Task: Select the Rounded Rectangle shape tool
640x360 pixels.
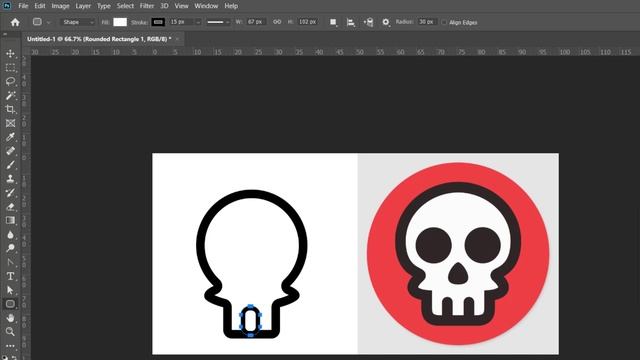Action: point(10,304)
